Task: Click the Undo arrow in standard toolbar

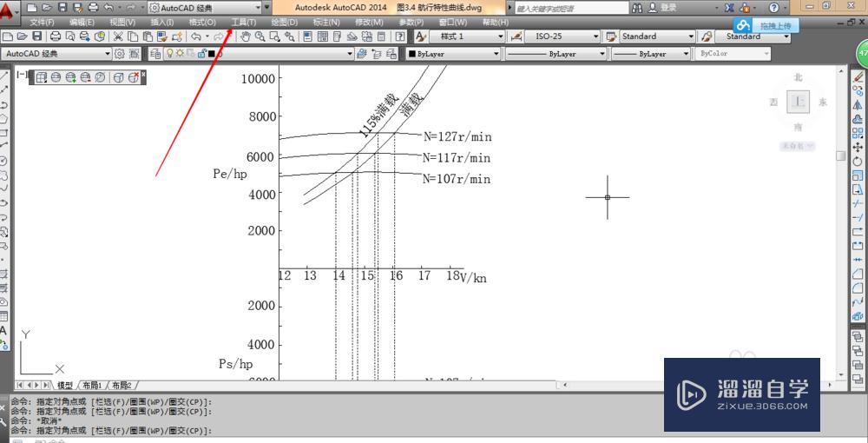Action: [196, 36]
